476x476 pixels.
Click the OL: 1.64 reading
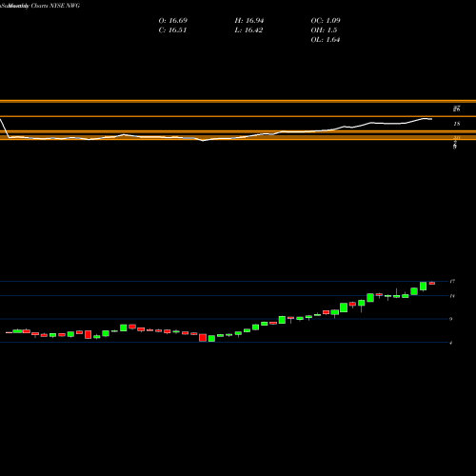[326, 40]
